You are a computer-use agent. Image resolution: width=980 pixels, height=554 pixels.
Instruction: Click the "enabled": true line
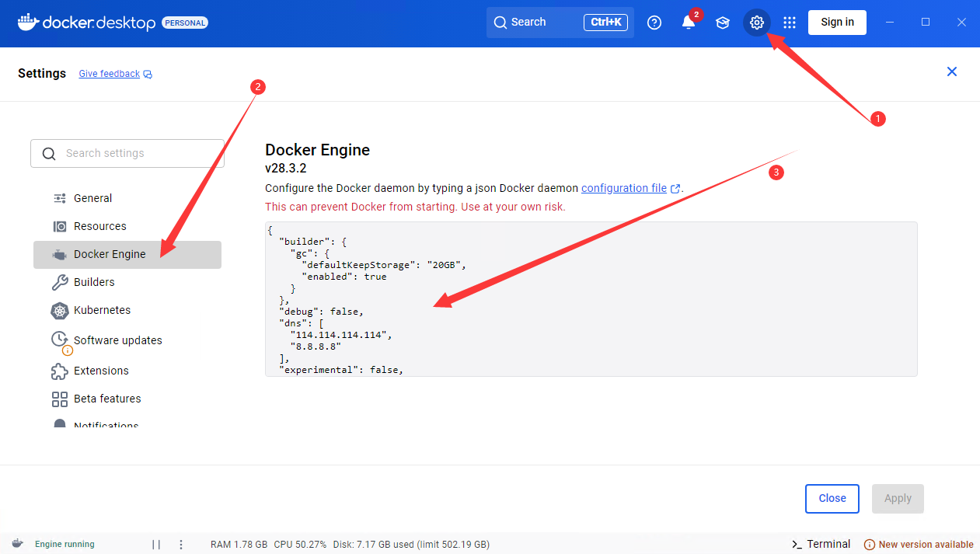pyautogui.click(x=344, y=277)
